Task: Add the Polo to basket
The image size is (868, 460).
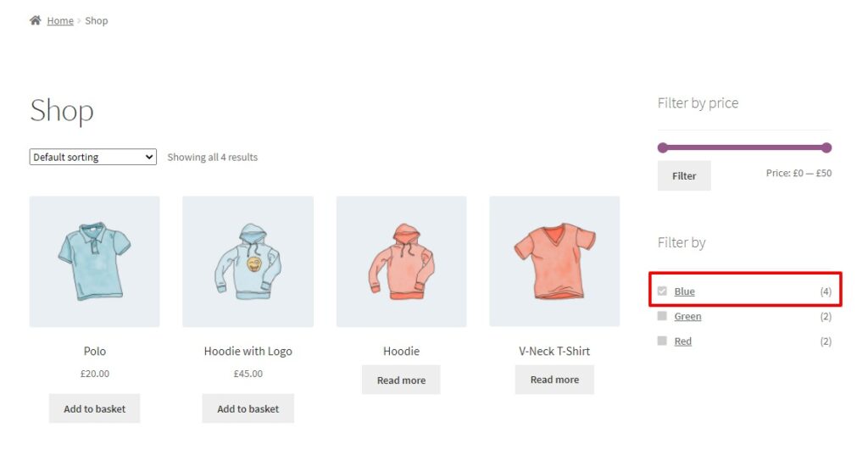Action: [x=94, y=408]
